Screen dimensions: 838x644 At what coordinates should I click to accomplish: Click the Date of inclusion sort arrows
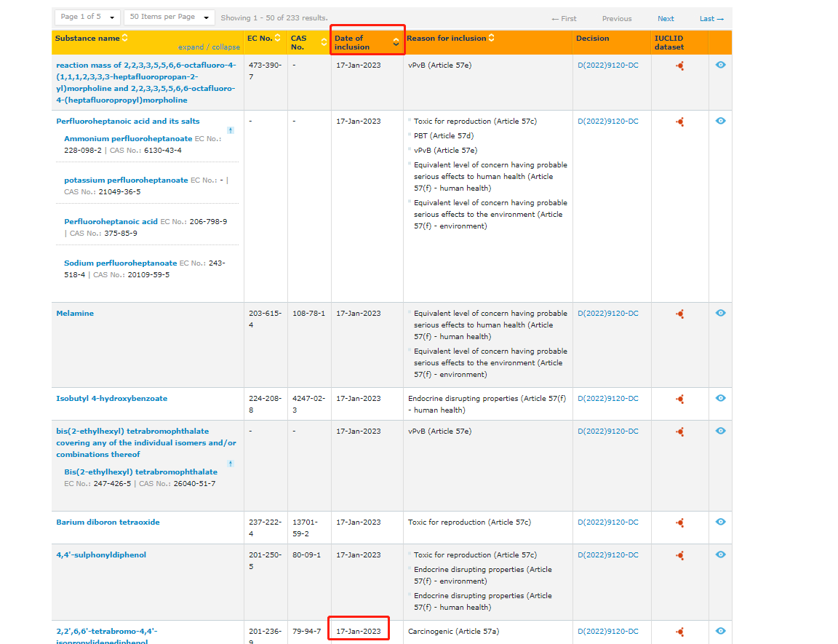pos(396,42)
